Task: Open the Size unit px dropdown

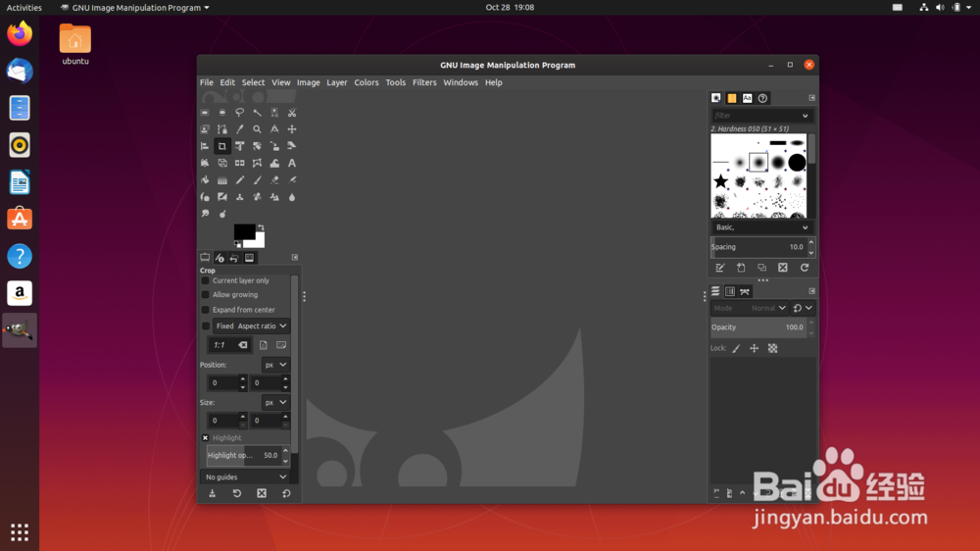Action: (275, 402)
